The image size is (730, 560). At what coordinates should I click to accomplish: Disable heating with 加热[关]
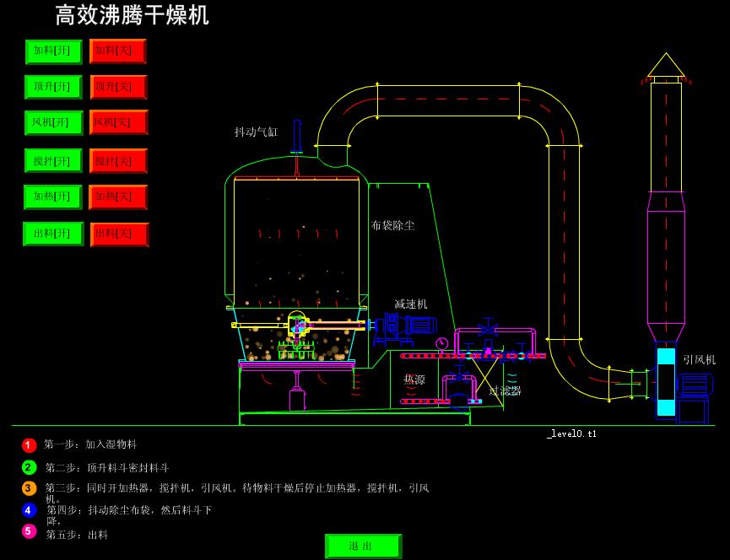(x=118, y=197)
